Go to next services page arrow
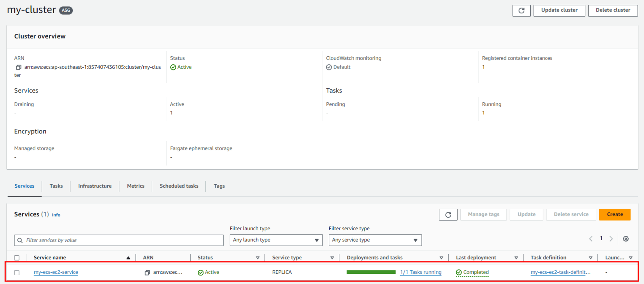The width and height of the screenshot is (644, 284). 611,239
